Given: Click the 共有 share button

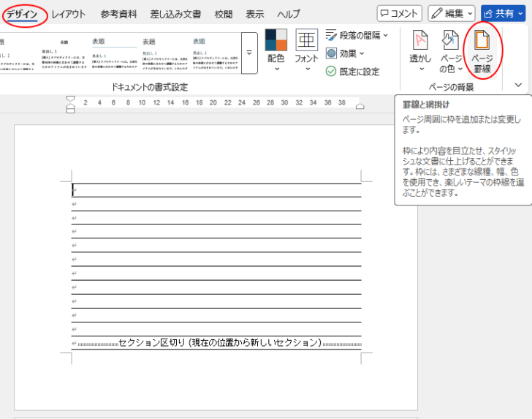Looking at the screenshot, I should click(x=503, y=14).
